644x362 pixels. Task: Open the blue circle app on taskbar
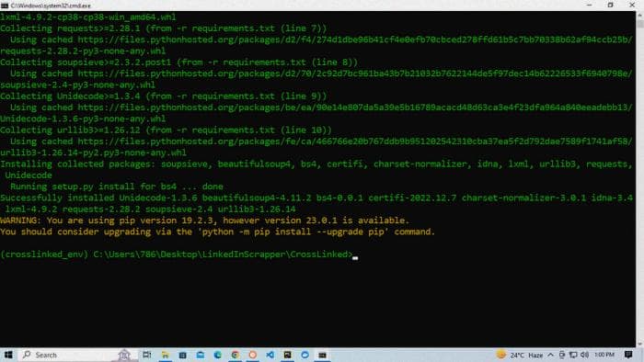305,355
